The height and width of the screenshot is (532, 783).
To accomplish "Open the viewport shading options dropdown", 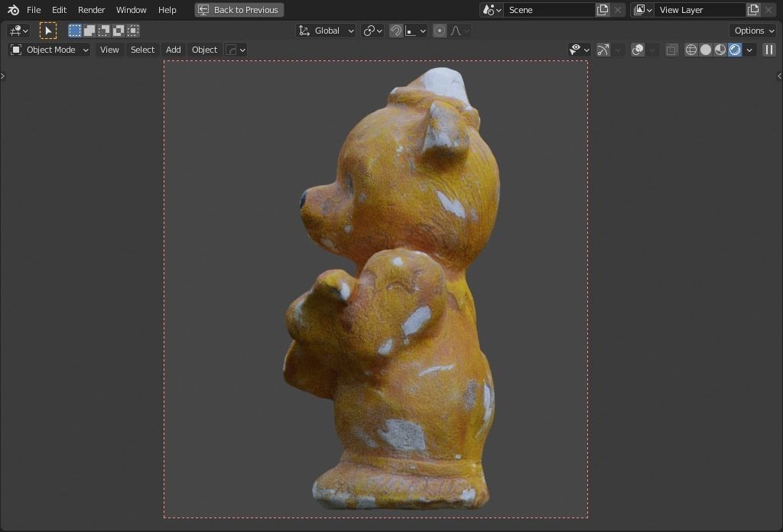I will point(749,50).
